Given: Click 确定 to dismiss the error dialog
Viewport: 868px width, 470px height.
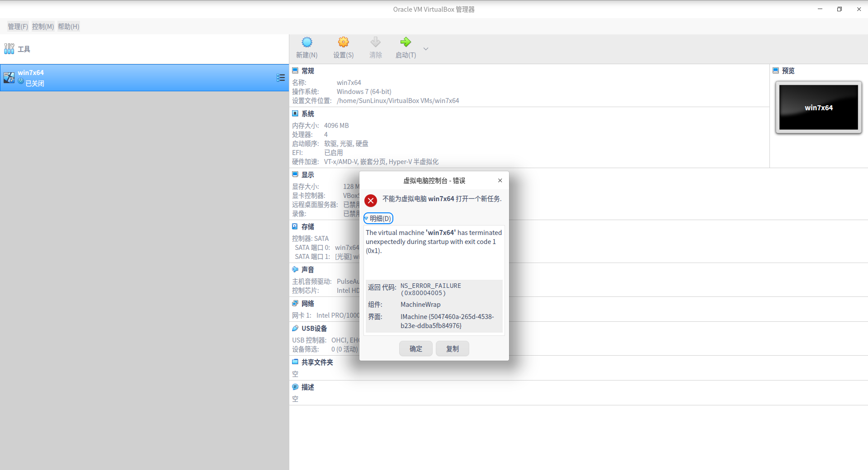Looking at the screenshot, I should click(x=416, y=349).
